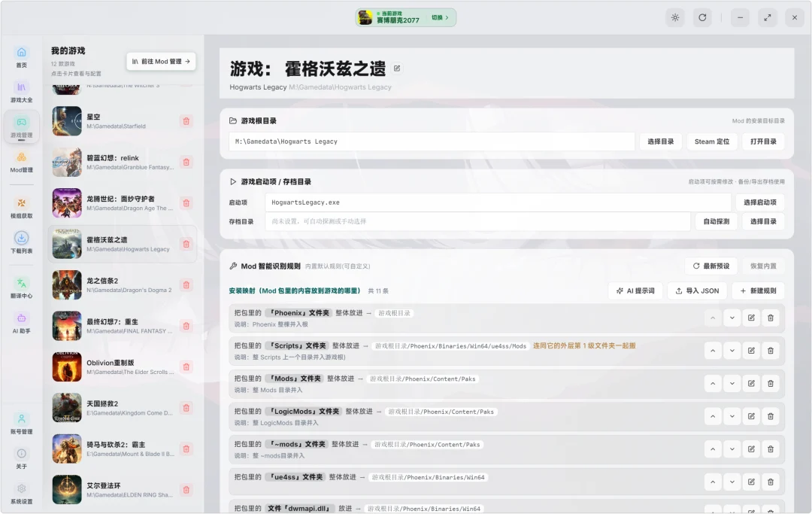This screenshot has height=514, width=812.
Task: Click 自动探测 for save directory
Action: (717, 221)
